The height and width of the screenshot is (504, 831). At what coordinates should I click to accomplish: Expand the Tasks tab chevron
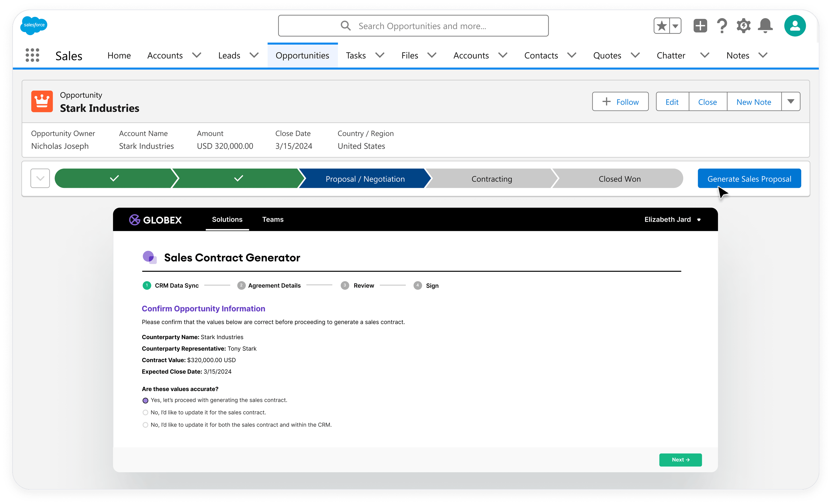coord(380,55)
